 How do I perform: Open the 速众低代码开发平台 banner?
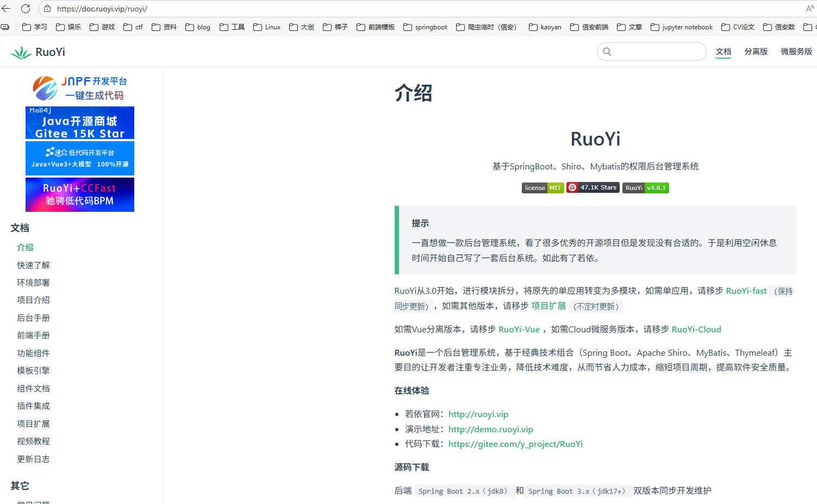click(80, 158)
